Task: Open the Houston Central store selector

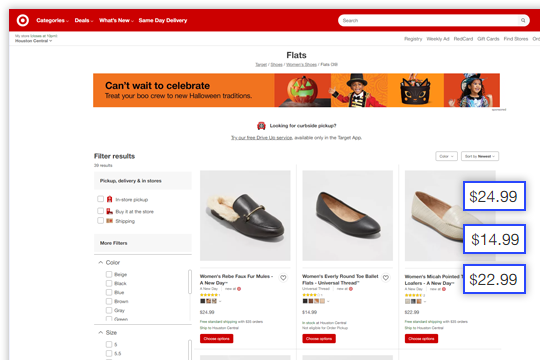Action: 33,41
